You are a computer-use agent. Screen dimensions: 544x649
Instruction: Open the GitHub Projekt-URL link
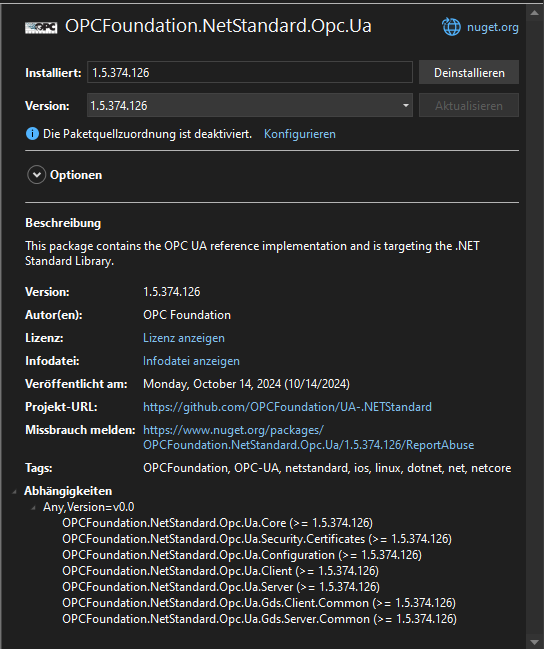coord(287,407)
